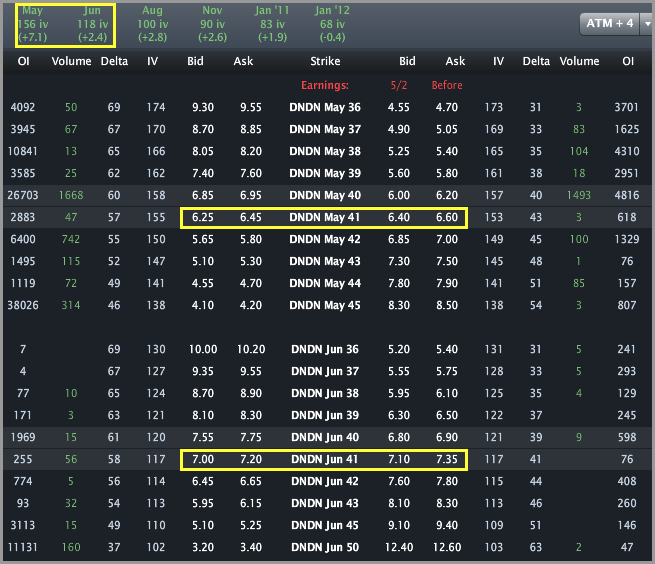Image resolution: width=655 pixels, height=564 pixels.
Task: Select the Nov 90 iv expiration tab
Action: (212, 24)
